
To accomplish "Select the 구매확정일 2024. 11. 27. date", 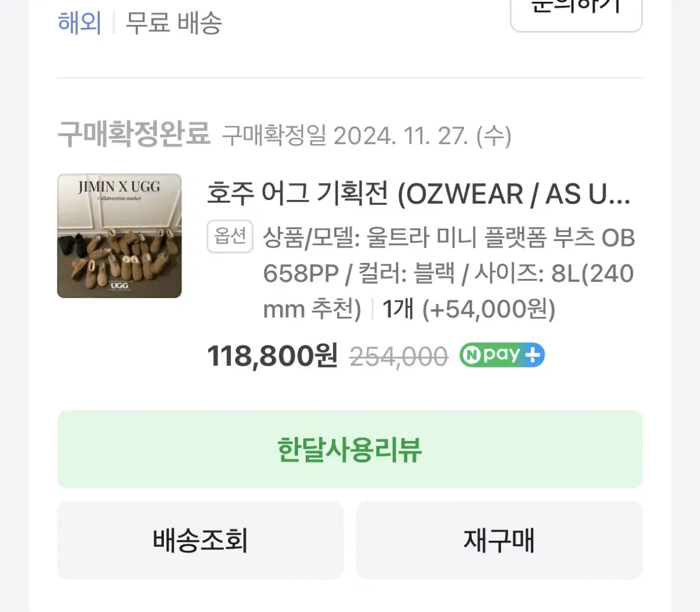I will 366,136.
